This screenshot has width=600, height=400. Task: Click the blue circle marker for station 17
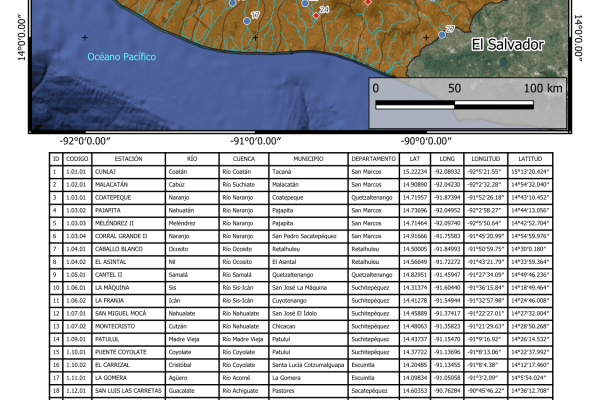click(247, 21)
